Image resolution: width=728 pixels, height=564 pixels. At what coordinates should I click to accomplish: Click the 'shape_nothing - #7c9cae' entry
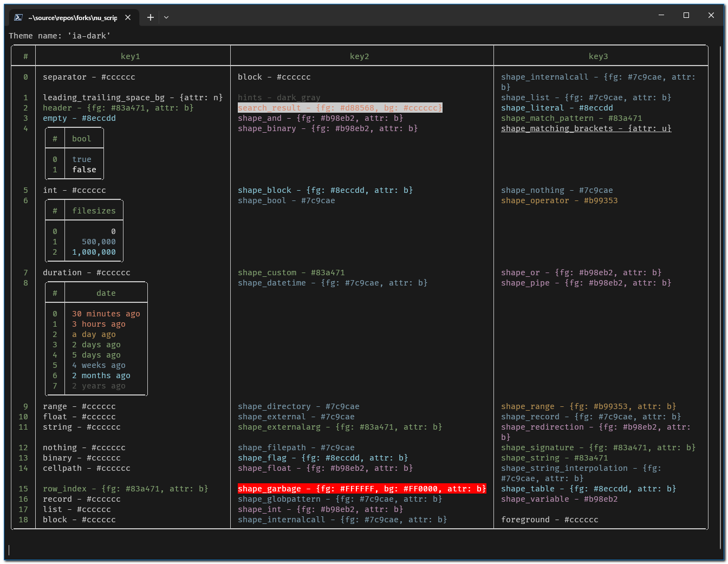tap(557, 190)
